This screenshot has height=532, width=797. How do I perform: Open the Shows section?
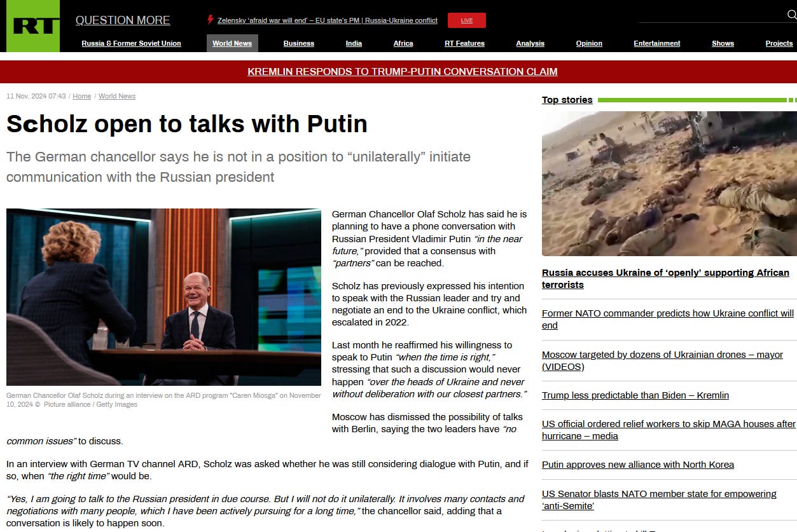pos(723,43)
